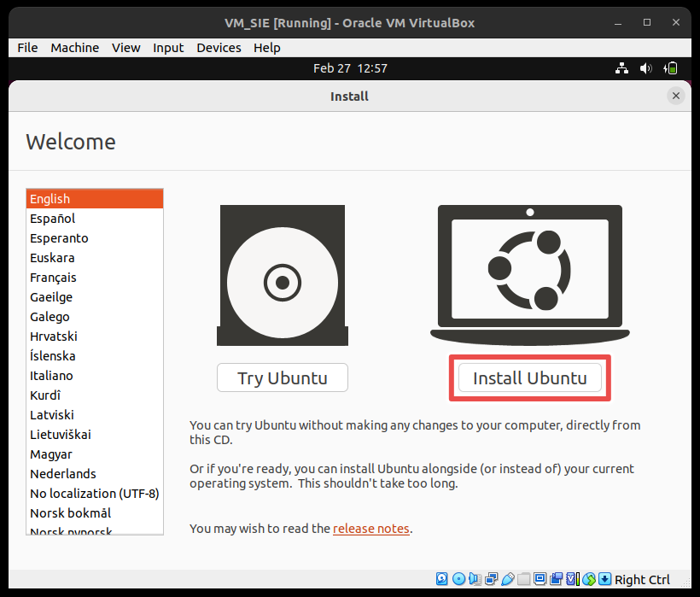This screenshot has width=700, height=597.
Task: Select Gaeilge in the language list
Action: (x=95, y=297)
